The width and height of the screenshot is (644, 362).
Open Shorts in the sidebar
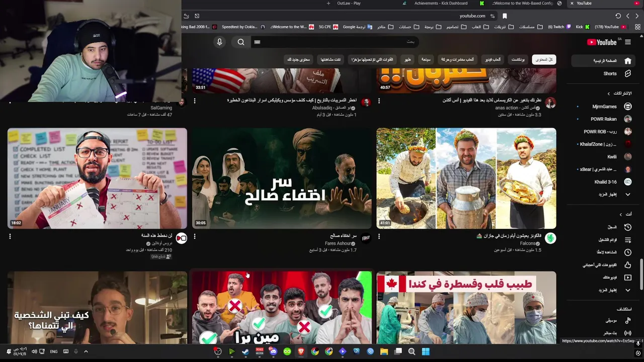coord(604,73)
